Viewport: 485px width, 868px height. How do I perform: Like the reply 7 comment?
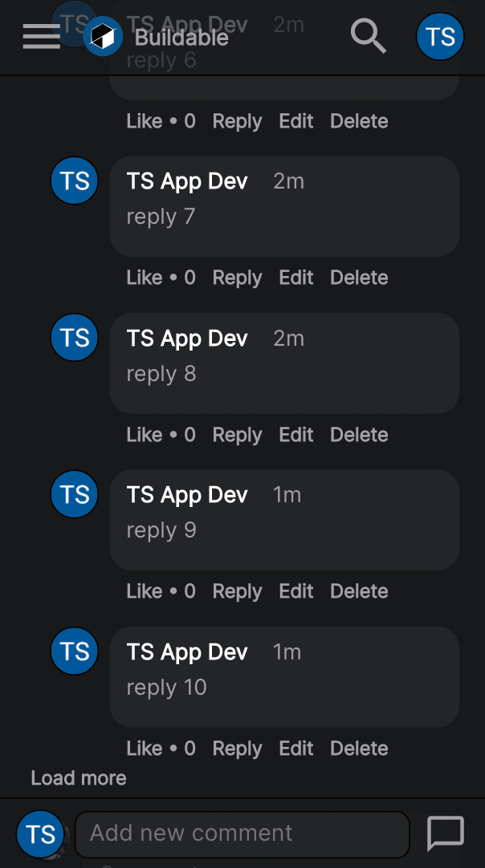point(144,278)
